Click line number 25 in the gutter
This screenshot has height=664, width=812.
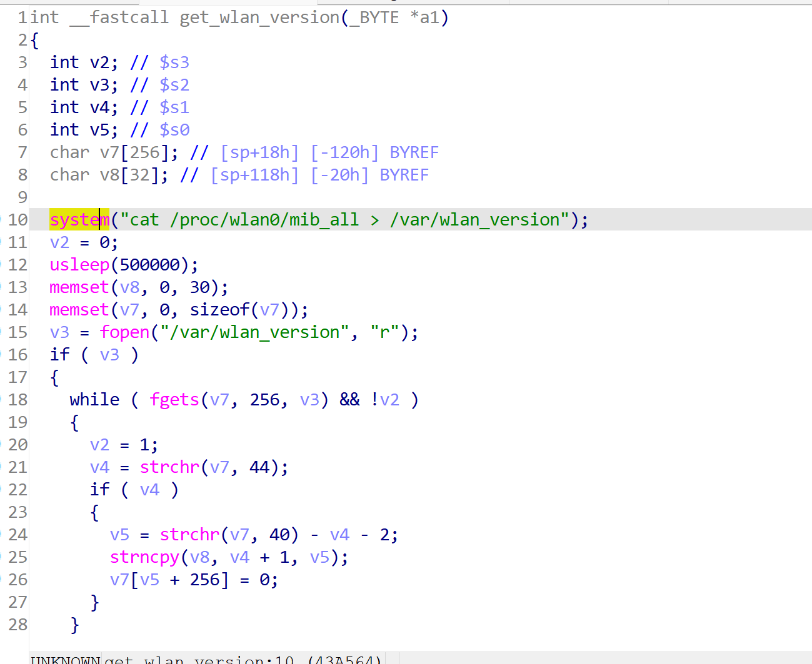click(18, 557)
